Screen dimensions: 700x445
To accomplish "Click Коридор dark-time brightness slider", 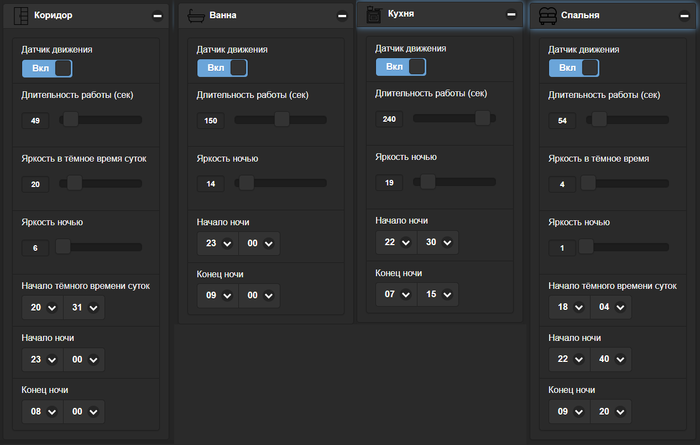I will click(100, 183).
